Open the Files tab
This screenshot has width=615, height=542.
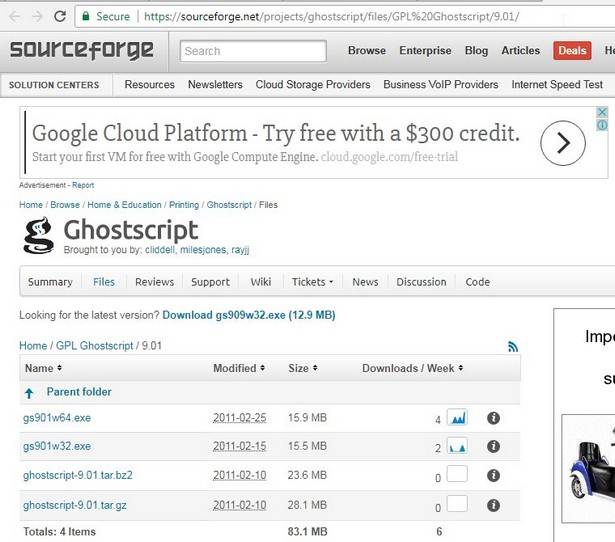pyautogui.click(x=104, y=282)
